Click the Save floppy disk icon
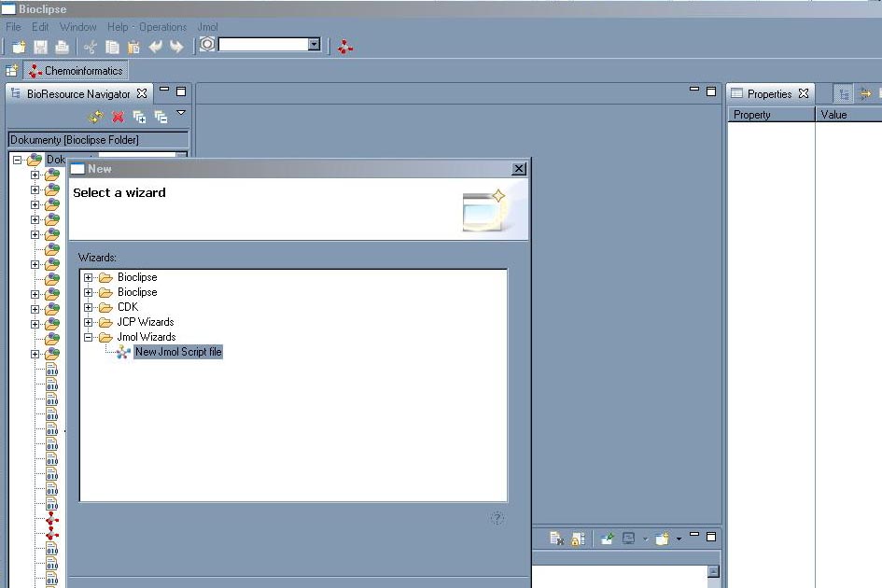This screenshot has height=588, width=882. click(40, 47)
